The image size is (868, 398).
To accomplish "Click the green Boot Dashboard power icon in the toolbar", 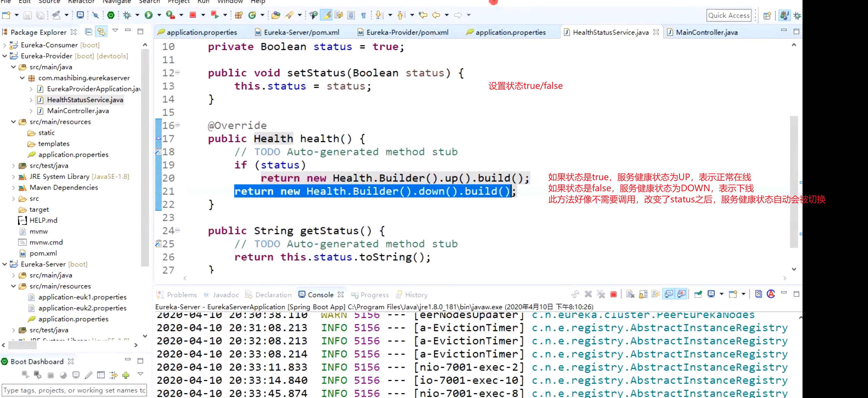I will coord(111,15).
